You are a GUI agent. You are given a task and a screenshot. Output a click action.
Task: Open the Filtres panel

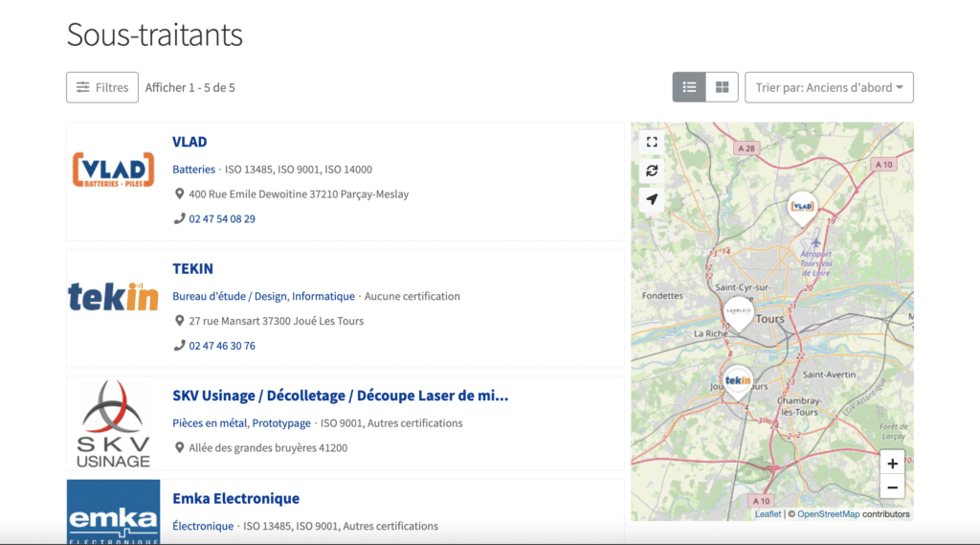102,87
